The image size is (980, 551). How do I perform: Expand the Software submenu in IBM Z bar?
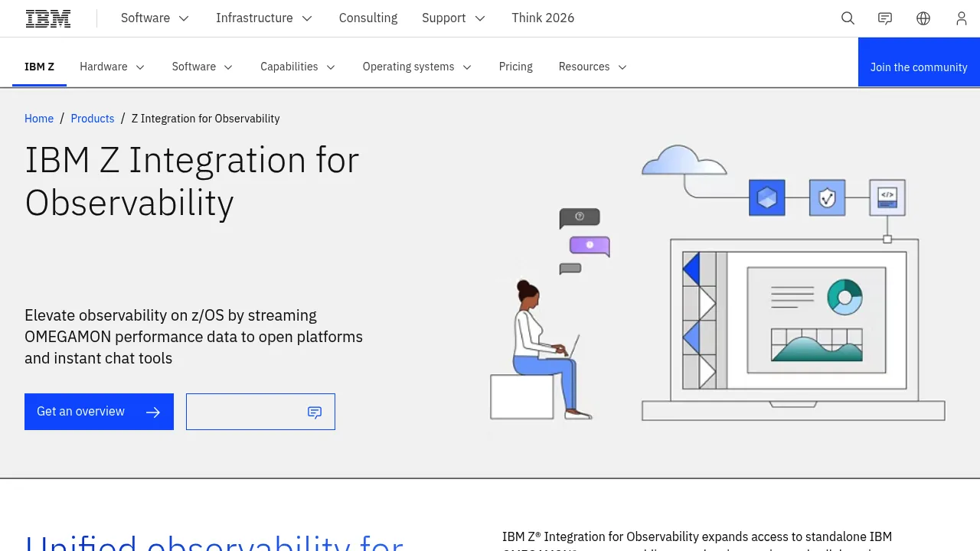click(203, 67)
